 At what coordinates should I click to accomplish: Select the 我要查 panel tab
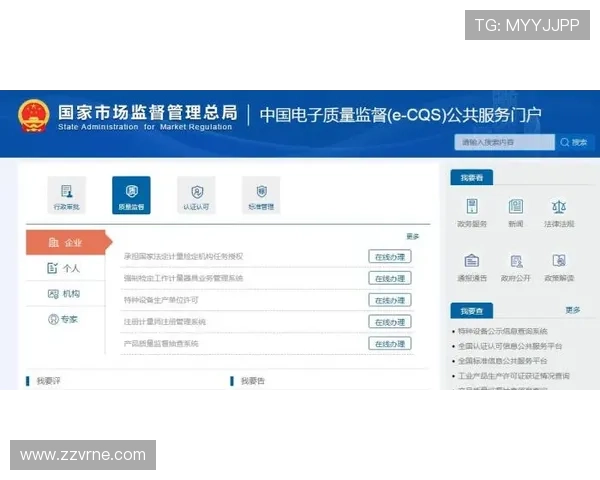[471, 311]
